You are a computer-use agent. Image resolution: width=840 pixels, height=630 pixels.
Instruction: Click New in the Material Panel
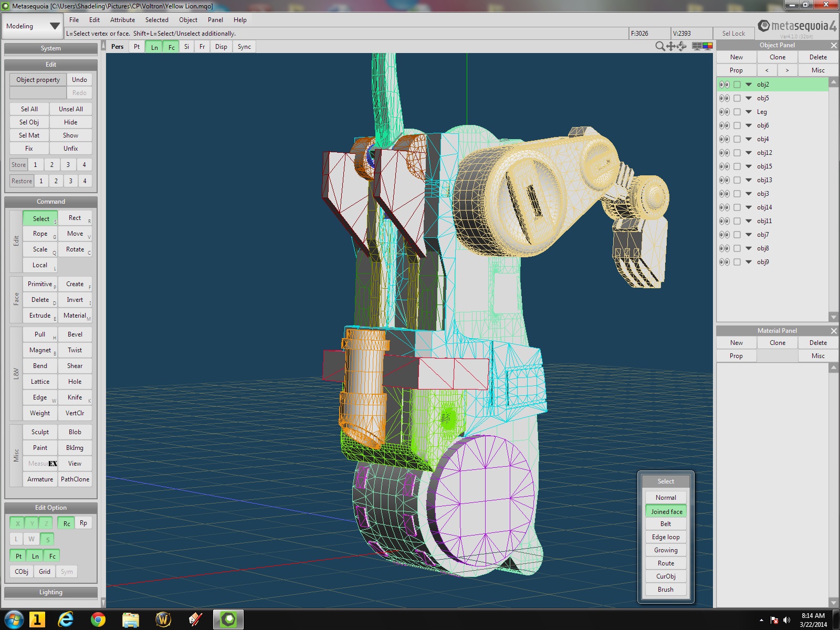click(x=737, y=343)
